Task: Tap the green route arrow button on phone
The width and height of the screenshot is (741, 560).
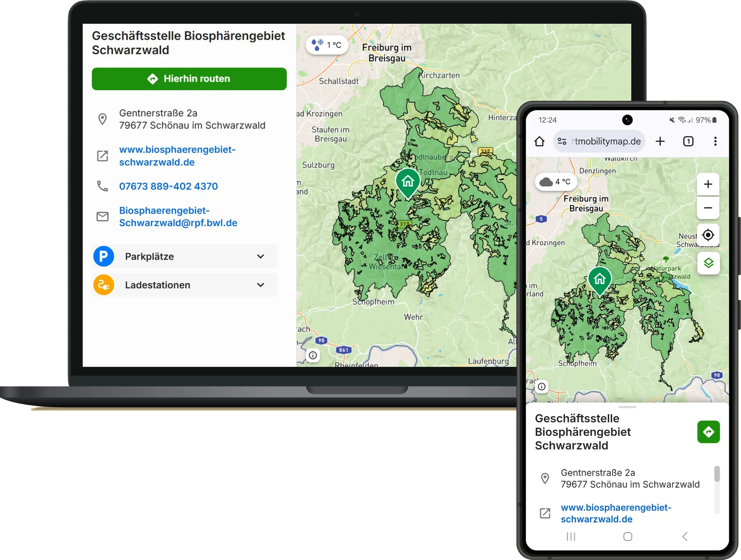Action: coord(708,432)
